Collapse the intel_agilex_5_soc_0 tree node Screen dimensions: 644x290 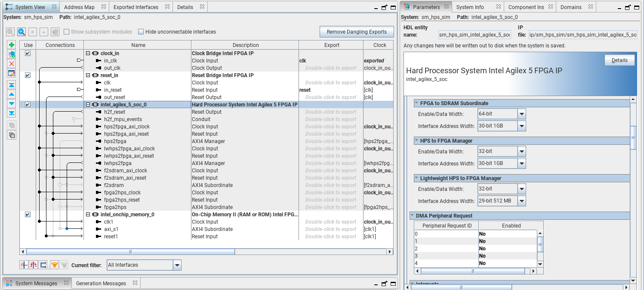pos(88,105)
